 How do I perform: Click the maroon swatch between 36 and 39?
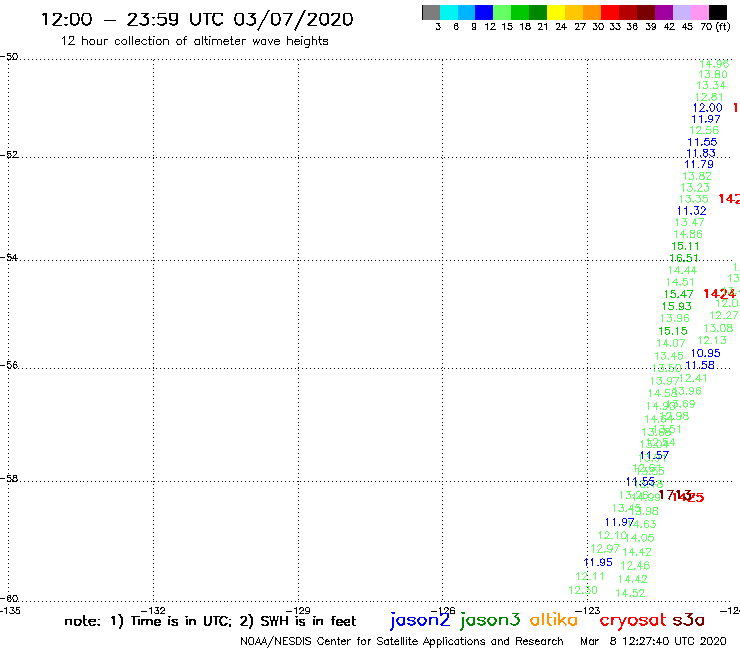(646, 12)
